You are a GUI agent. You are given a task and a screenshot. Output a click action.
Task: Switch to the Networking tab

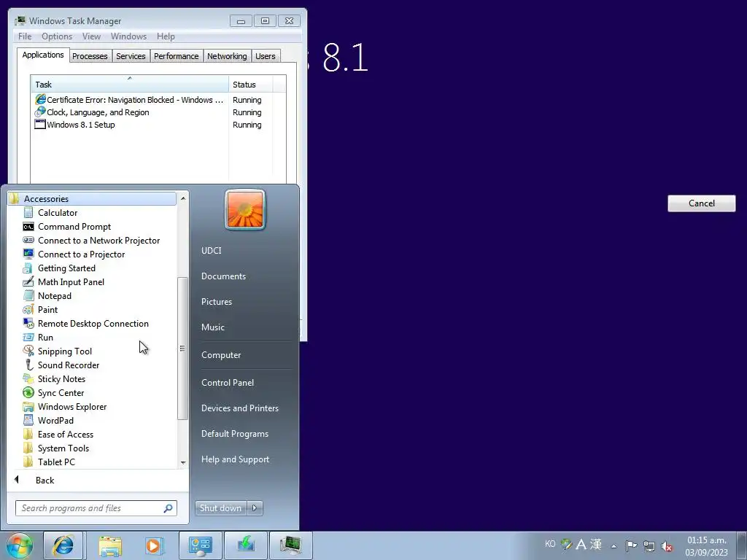click(227, 56)
